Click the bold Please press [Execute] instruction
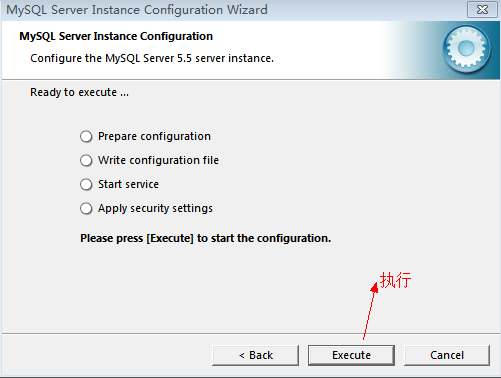Screen dimensions: 501x378 tap(206, 238)
